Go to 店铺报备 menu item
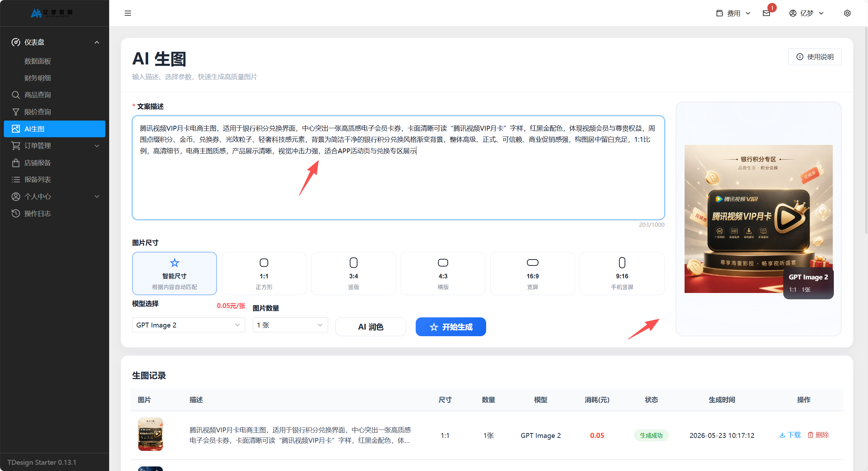Image resolution: width=868 pixels, height=471 pixels. click(x=54, y=163)
